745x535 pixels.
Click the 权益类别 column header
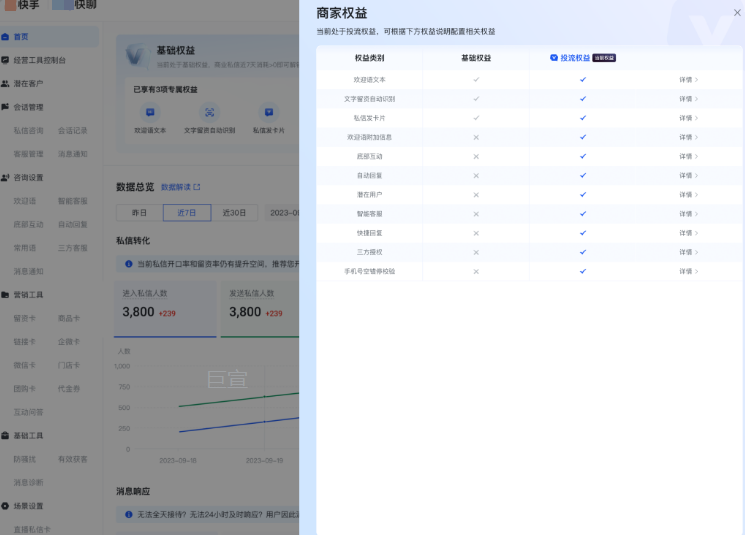click(x=370, y=58)
